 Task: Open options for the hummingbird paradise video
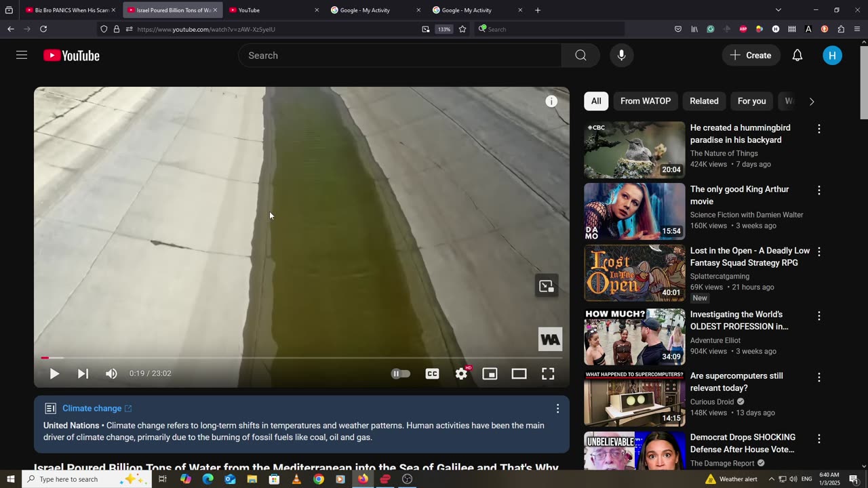coord(818,129)
